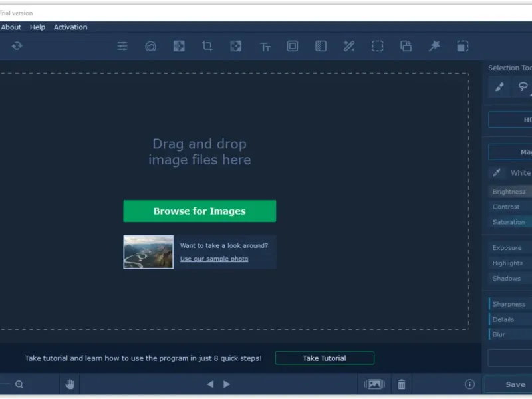
Task: Open the magic wand enhancement icon
Action: pyautogui.click(x=349, y=46)
